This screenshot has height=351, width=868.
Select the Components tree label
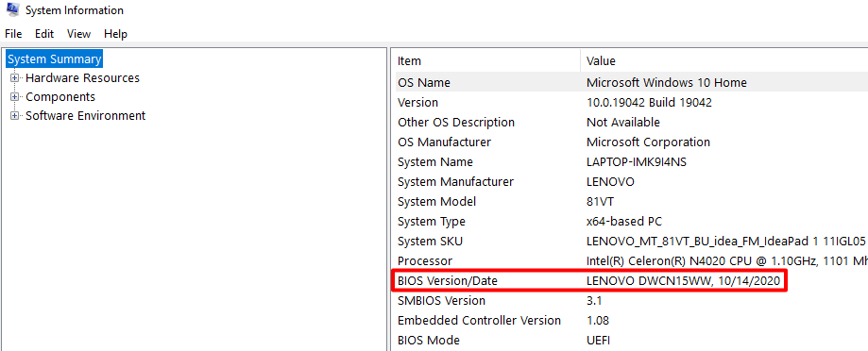point(60,97)
